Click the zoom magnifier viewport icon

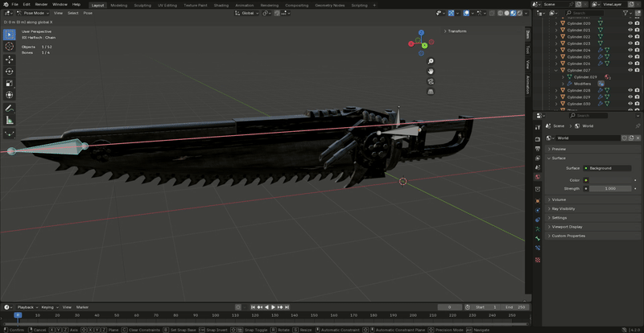pyautogui.click(x=431, y=63)
